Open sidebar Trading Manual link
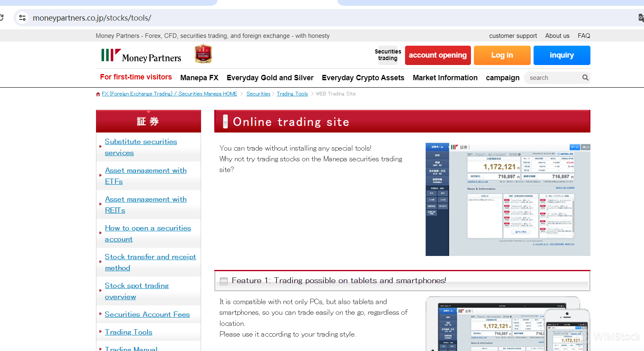This screenshot has height=351, width=644. [x=131, y=349]
